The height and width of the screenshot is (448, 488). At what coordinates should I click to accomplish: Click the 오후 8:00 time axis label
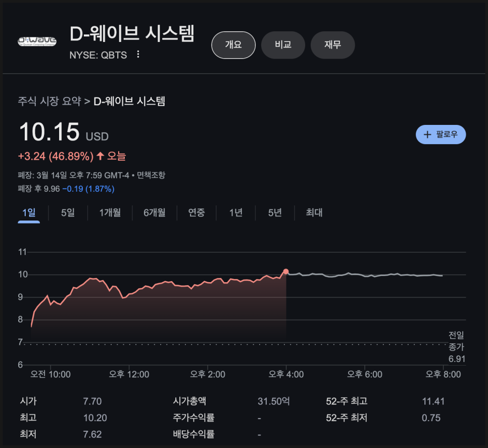[x=443, y=374]
